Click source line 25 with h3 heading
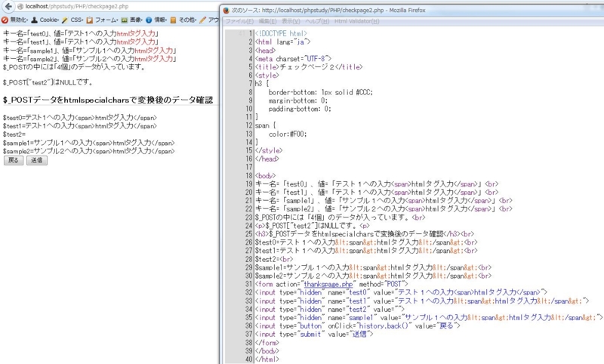Viewport: 604px width, 364px height. pos(365,234)
